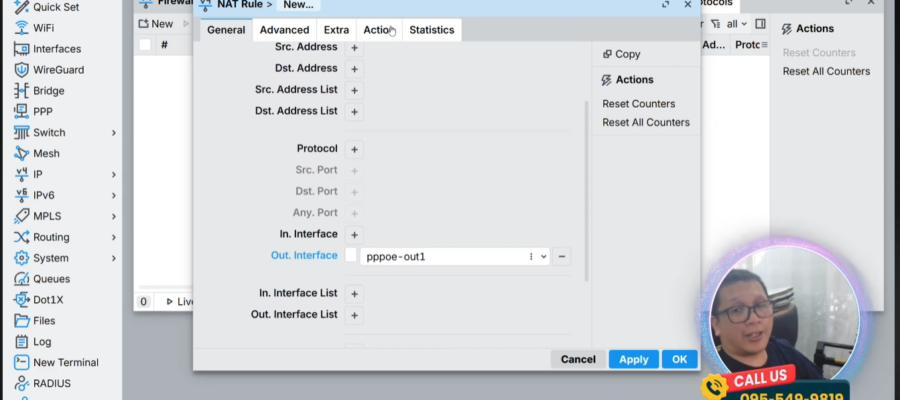This screenshot has width=900, height=400.
Task: Click Reset Counters in NAT Rule dialog
Action: tap(638, 104)
